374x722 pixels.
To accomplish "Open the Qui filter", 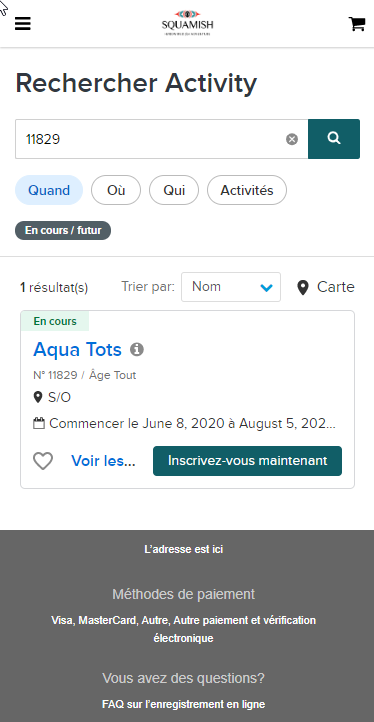I will (174, 190).
